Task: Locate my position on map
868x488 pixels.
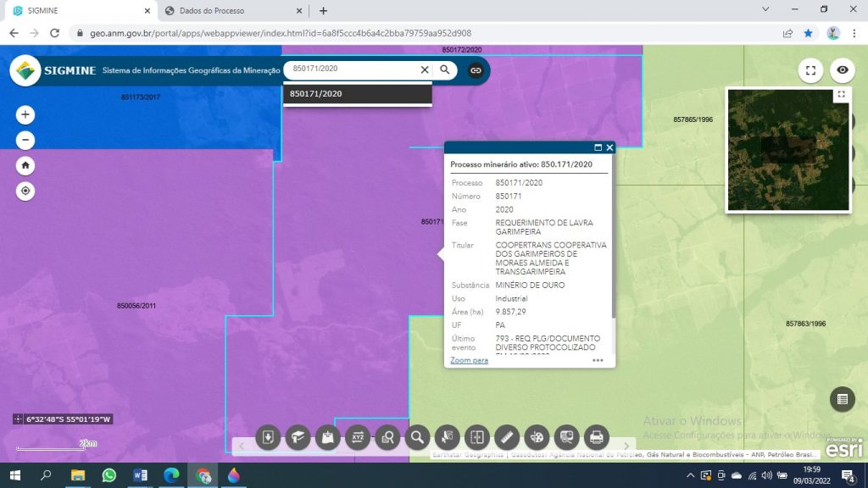Action: tap(25, 191)
